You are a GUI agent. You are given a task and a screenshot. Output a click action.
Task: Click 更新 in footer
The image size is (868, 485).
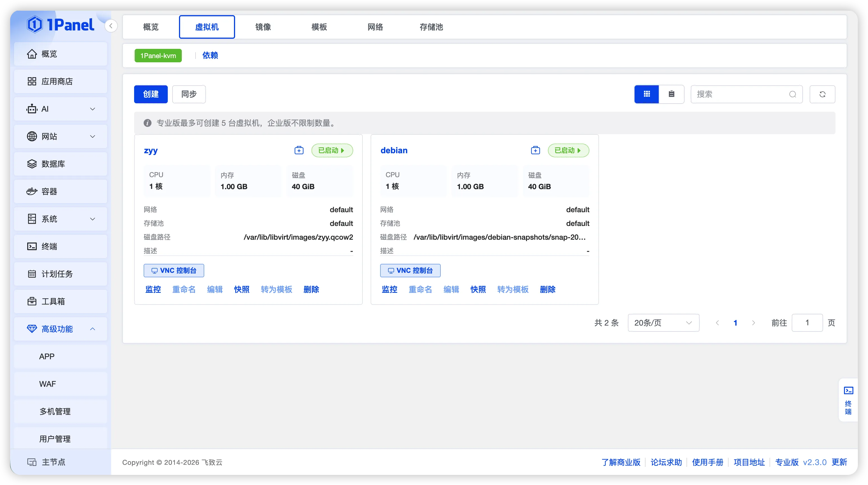tap(839, 463)
